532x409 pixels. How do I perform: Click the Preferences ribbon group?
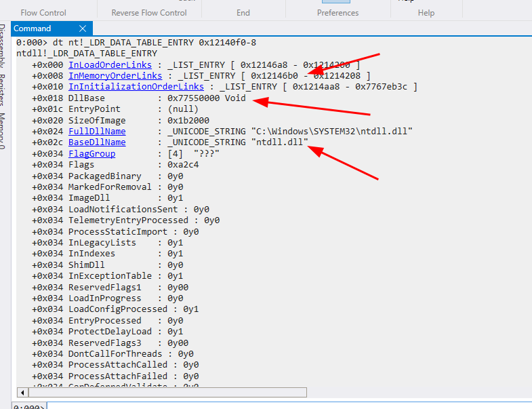pyautogui.click(x=337, y=12)
